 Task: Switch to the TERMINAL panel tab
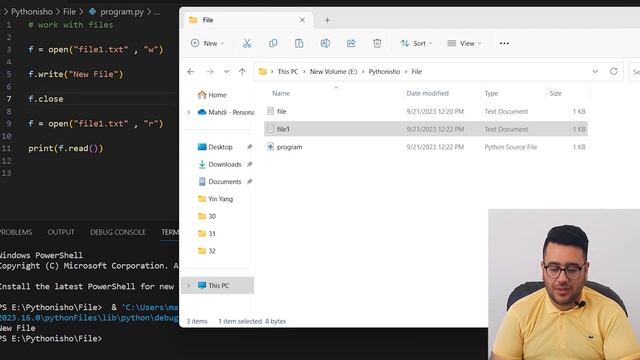(169, 232)
